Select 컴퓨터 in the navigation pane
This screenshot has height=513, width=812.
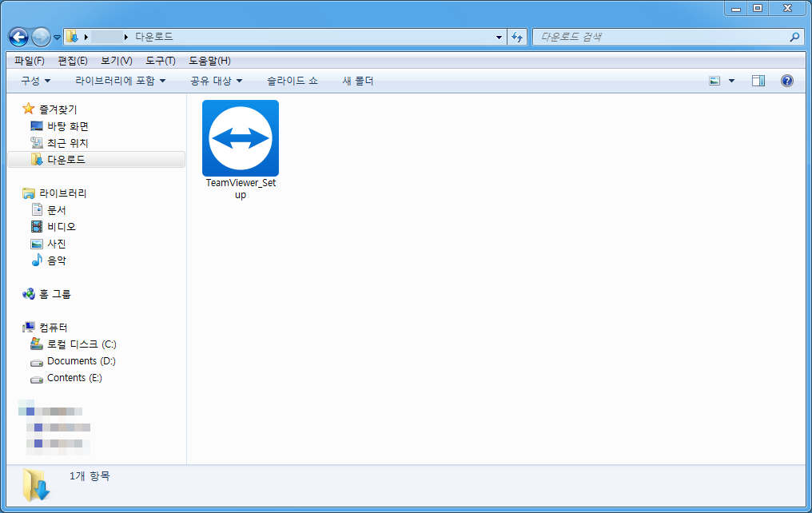54,328
